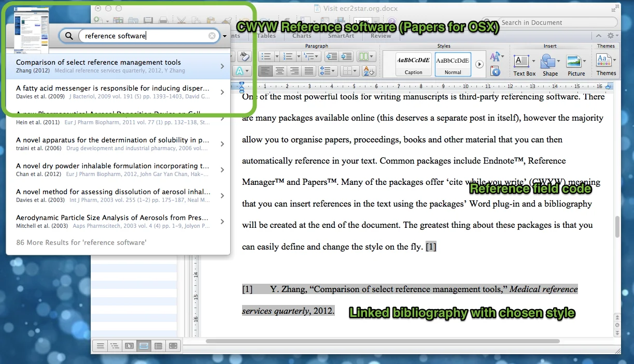
Task: Justify the paragraph text
Action: click(309, 71)
